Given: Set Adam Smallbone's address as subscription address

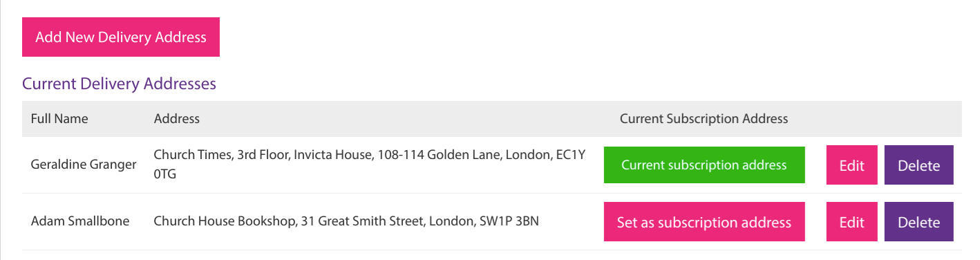Looking at the screenshot, I should (x=704, y=222).
